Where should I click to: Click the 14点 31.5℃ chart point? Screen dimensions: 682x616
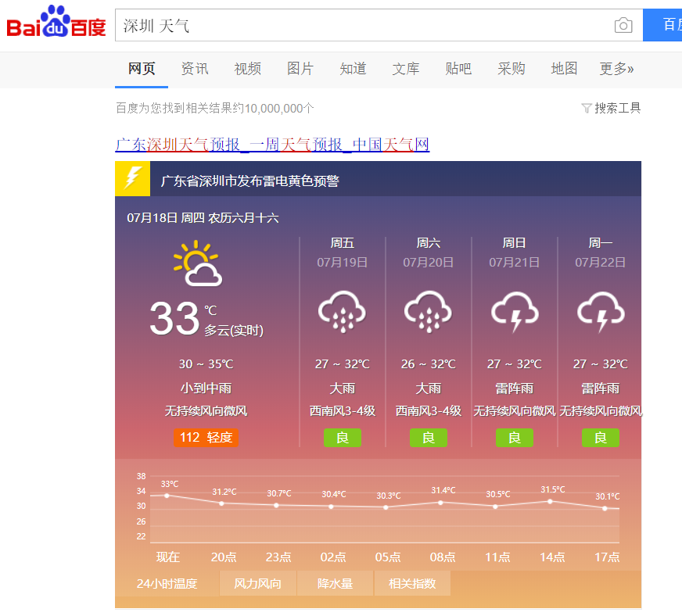pyautogui.click(x=550, y=501)
